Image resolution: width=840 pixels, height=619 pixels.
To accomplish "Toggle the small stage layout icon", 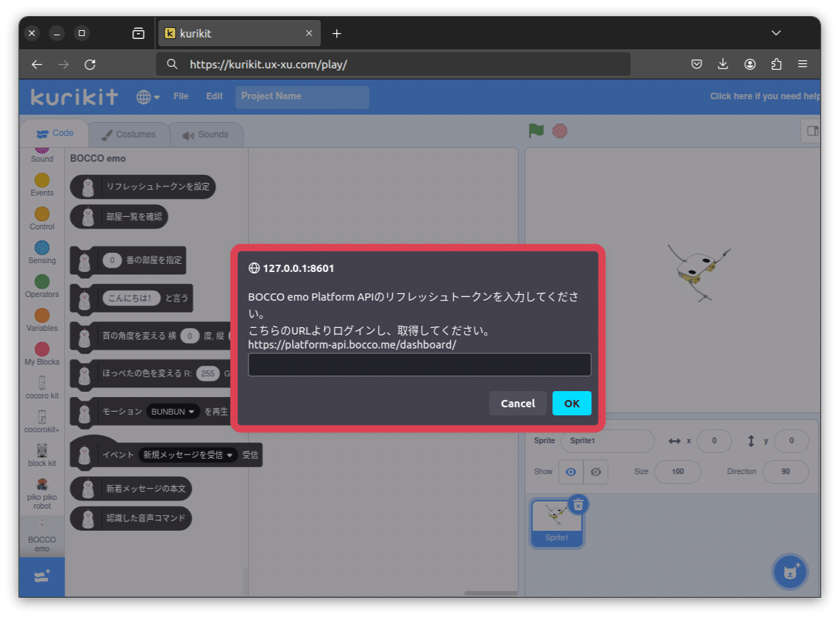I will click(x=811, y=131).
